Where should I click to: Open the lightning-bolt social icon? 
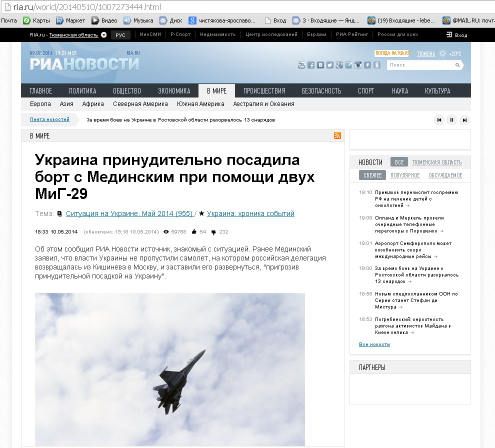click(x=367, y=65)
